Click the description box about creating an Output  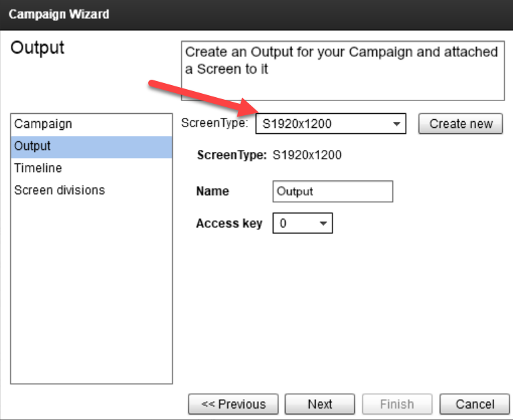pos(342,71)
